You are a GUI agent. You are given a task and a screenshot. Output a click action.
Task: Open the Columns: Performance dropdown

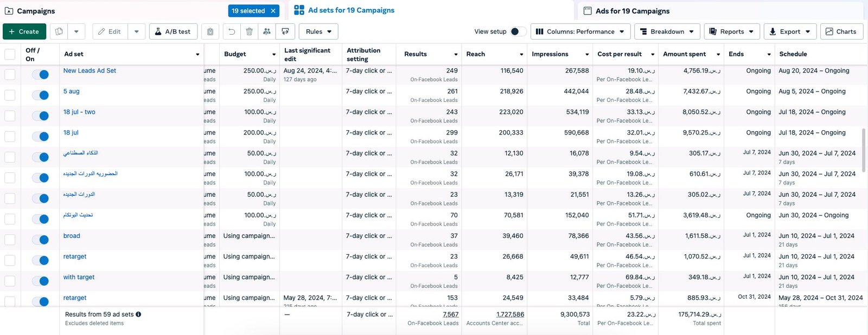pos(579,31)
